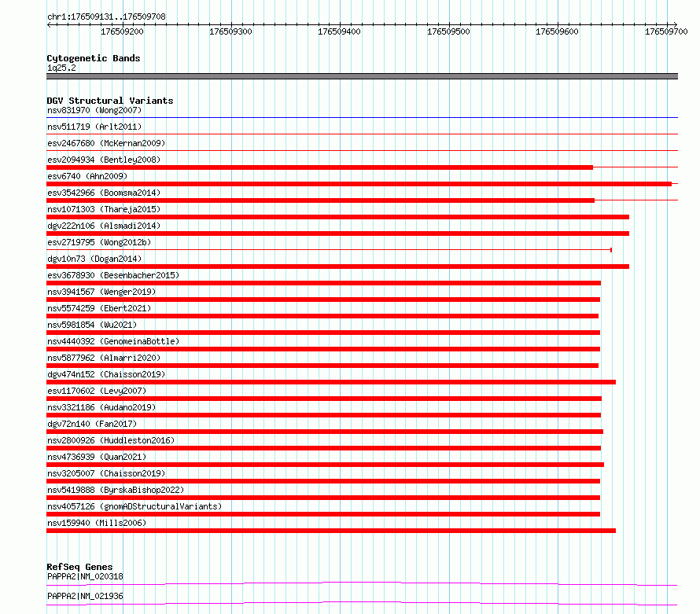The height and width of the screenshot is (614, 700).
Task: Click ruler position 176509300
Action: 230,31
